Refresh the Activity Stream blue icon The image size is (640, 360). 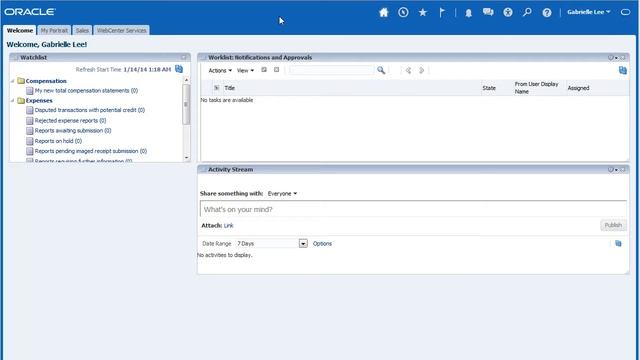click(618, 243)
